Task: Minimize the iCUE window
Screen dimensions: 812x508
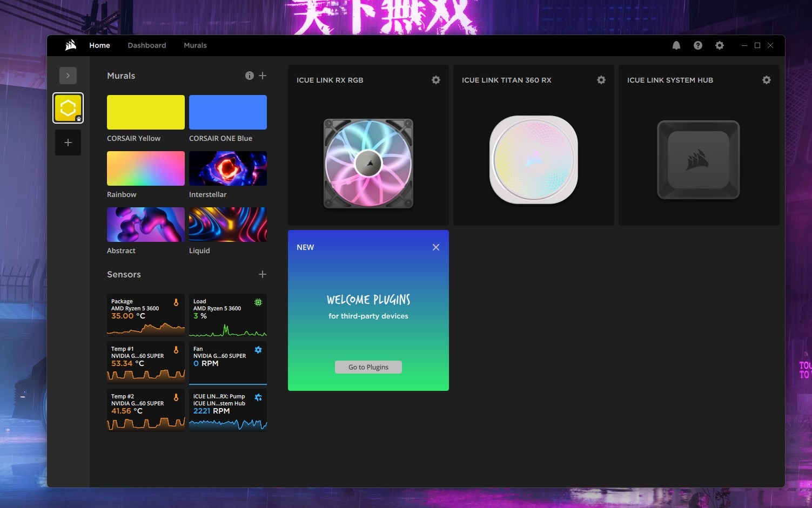Action: [x=744, y=45]
